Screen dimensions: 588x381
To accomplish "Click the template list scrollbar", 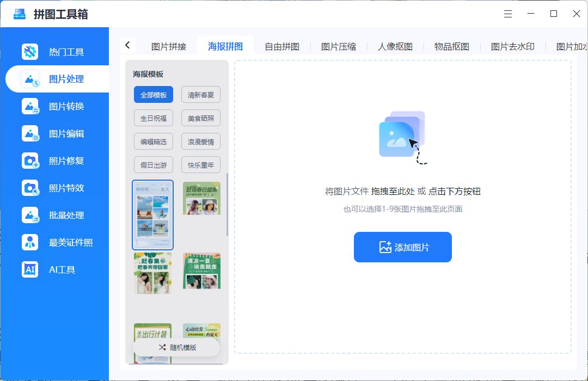I will click(x=227, y=204).
